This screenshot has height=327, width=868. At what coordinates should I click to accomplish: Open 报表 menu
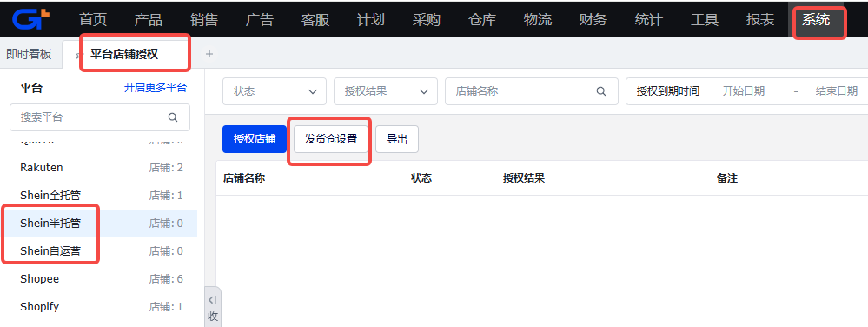point(760,20)
